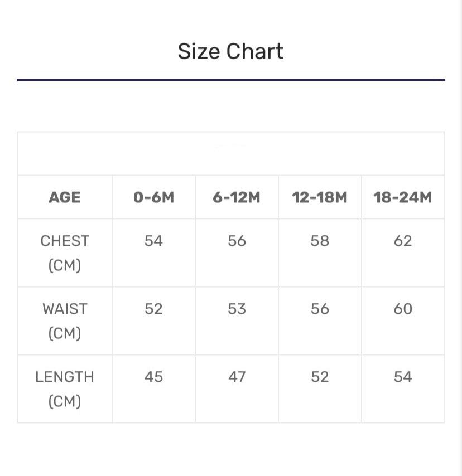Select chest value 58 for 12-18M
The height and width of the screenshot is (476, 462).
point(320,241)
